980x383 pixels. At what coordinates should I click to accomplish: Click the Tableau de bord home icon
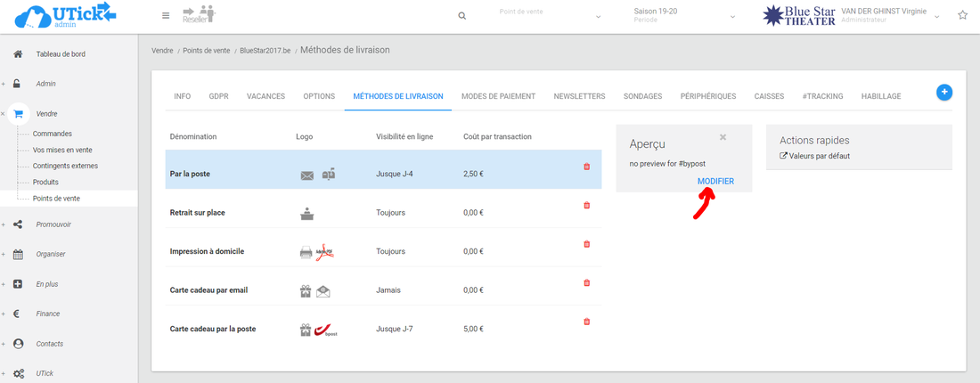click(x=18, y=54)
